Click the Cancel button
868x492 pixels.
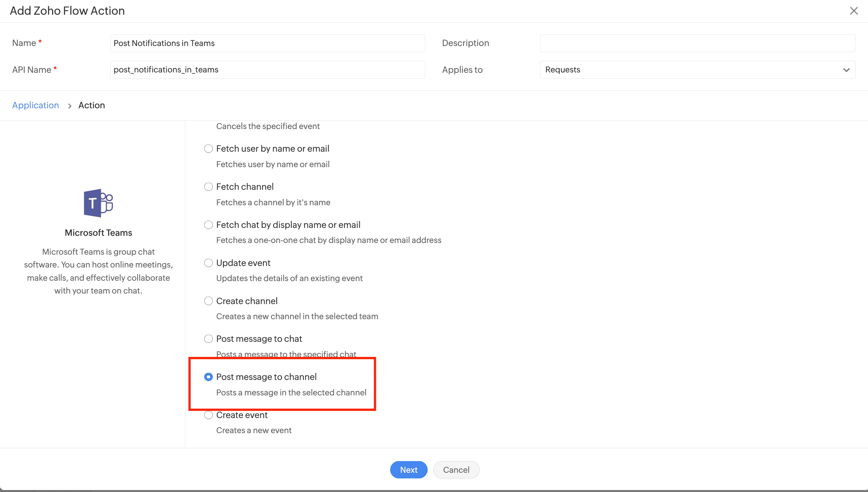point(456,470)
